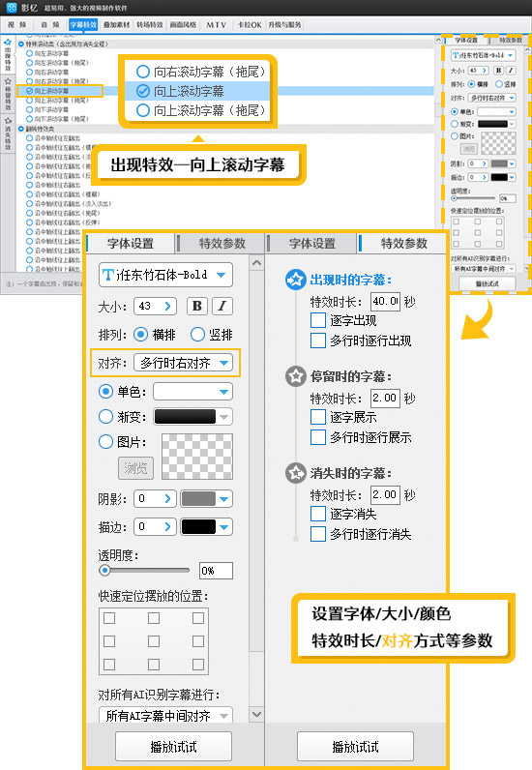Viewport: 532px width, 770px height.
Task: Open 单色 color dropdown in enlarged panel
Action: click(193, 392)
